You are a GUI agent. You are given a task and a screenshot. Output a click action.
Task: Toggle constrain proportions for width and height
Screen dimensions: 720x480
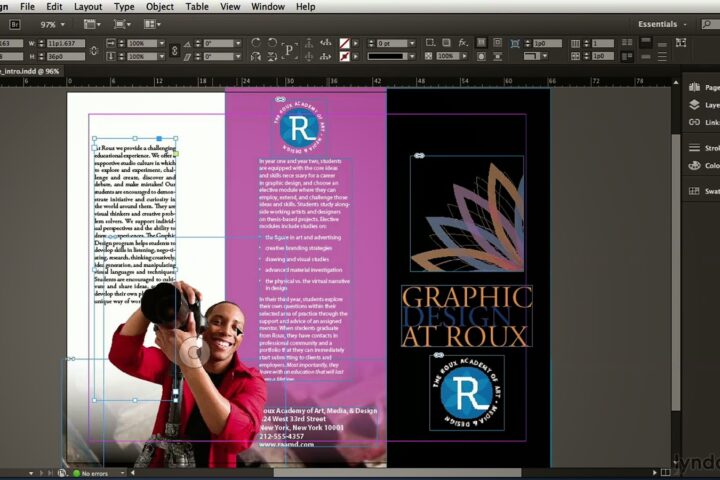coord(94,50)
